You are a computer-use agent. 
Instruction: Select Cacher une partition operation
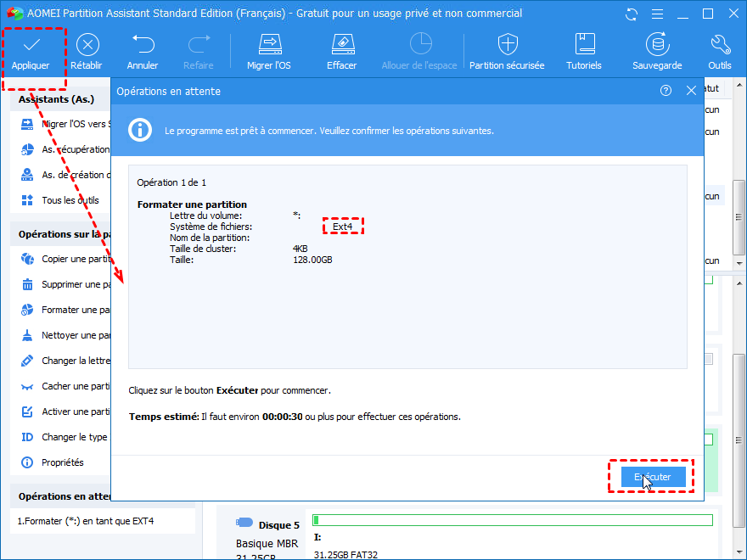click(65, 386)
